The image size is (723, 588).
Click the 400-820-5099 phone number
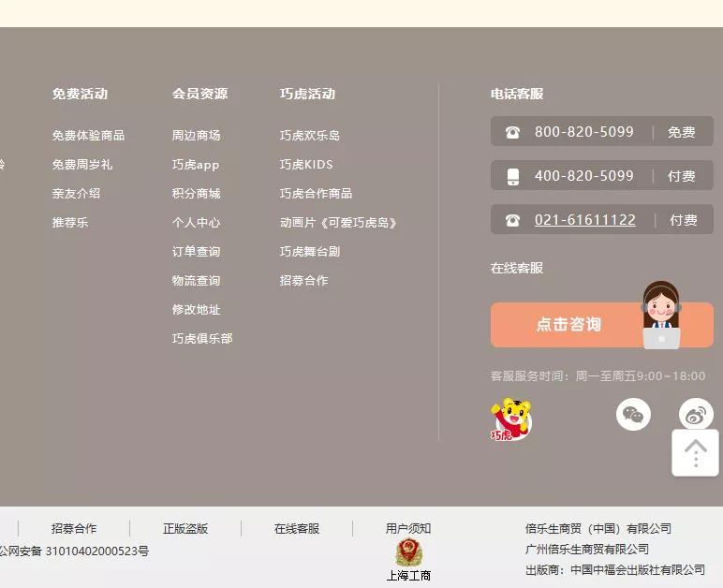[x=583, y=176]
